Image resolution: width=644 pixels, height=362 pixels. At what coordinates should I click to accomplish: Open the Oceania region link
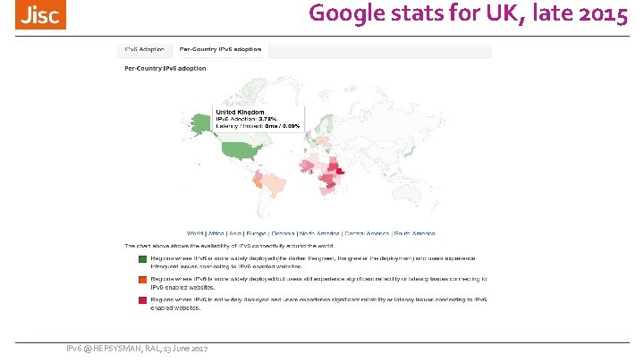(x=283, y=233)
